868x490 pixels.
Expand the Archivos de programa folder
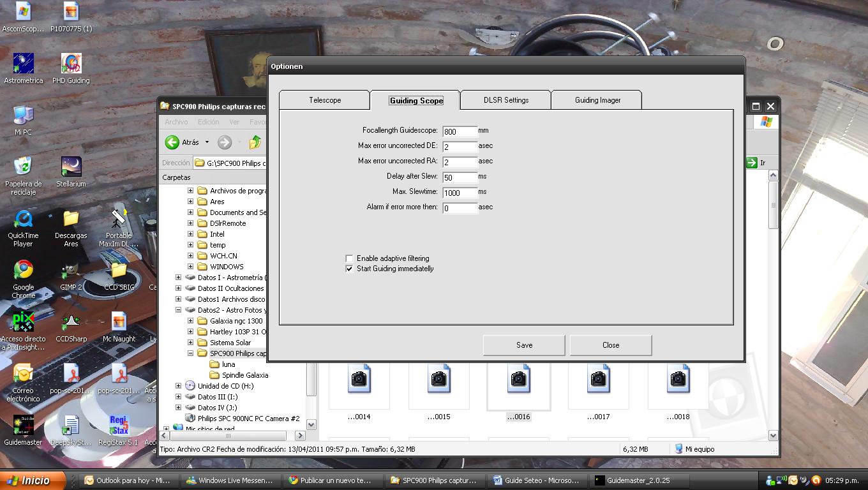click(190, 191)
